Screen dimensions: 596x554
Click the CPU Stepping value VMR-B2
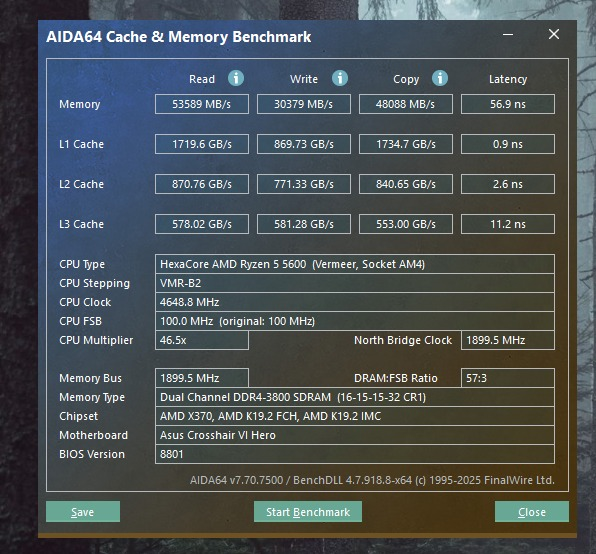[x=355, y=283]
